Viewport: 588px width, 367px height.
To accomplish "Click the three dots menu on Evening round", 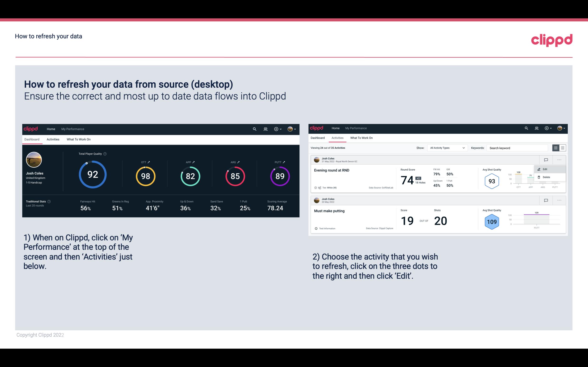I will [559, 160].
